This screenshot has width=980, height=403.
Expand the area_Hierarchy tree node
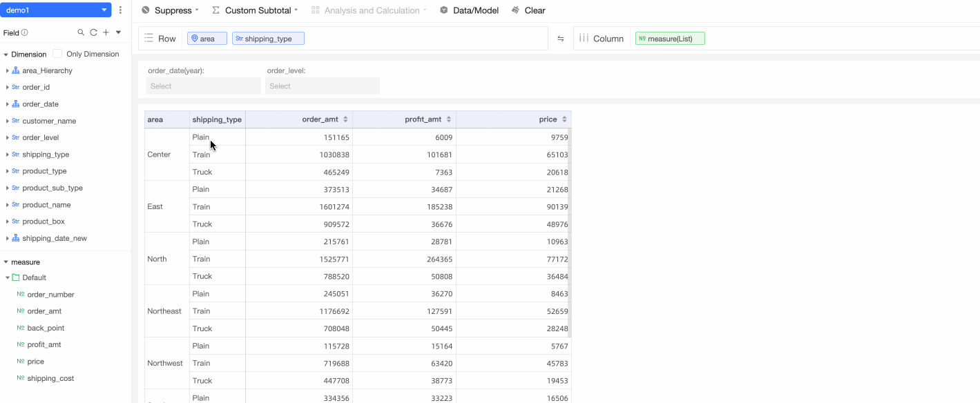click(8, 70)
